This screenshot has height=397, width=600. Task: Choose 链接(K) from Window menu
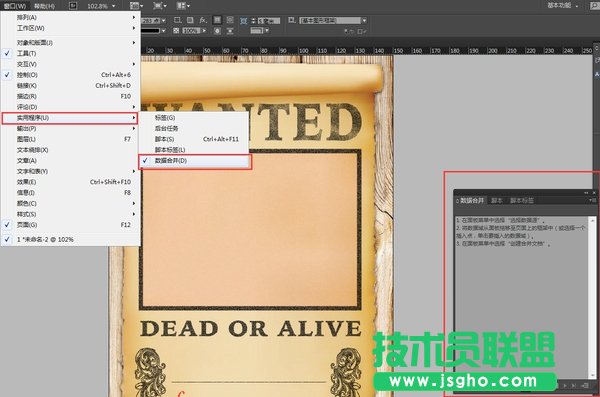(x=70, y=85)
